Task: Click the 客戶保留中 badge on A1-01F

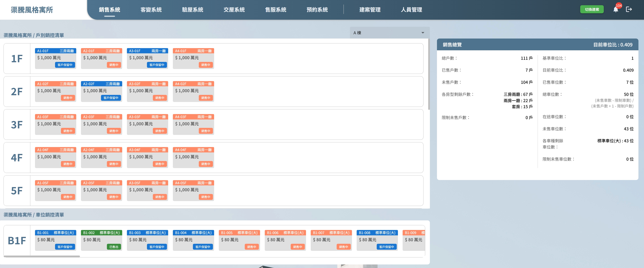Action: point(65,65)
